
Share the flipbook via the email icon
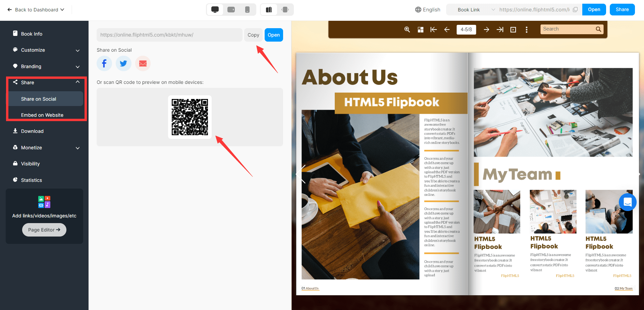point(143,63)
